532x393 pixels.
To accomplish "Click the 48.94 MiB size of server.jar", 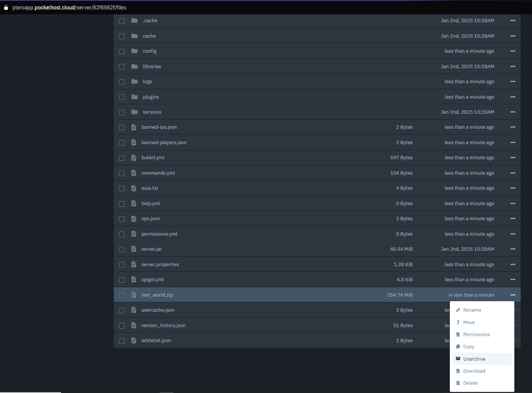I will tap(401, 249).
